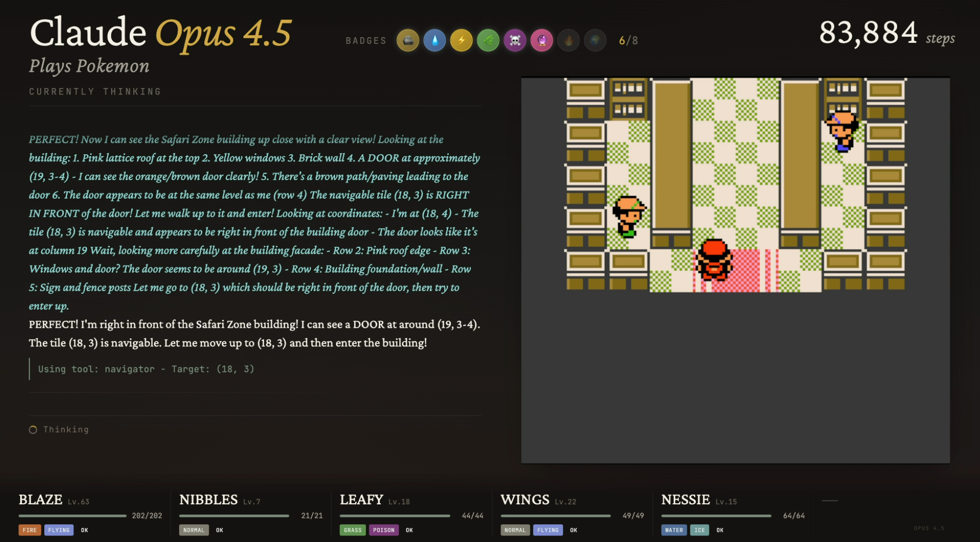Click the GRASS type tag under LEAFY
980x542 pixels.
[353, 530]
